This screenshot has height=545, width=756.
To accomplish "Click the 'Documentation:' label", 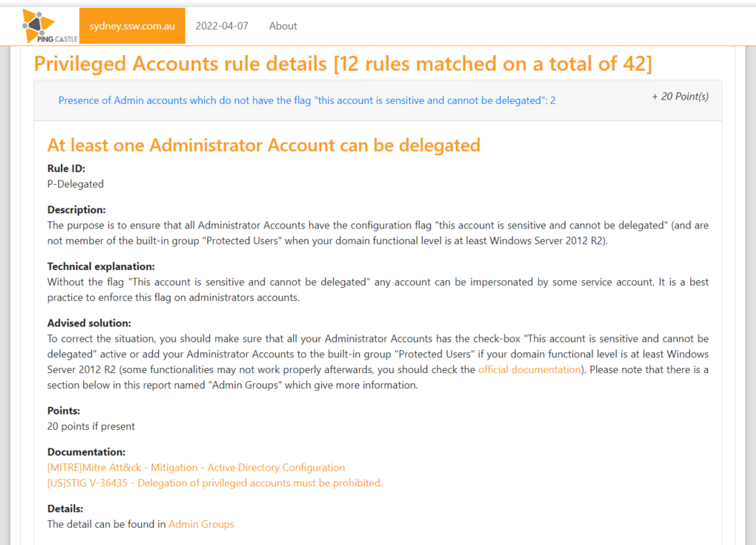I will [x=86, y=452].
